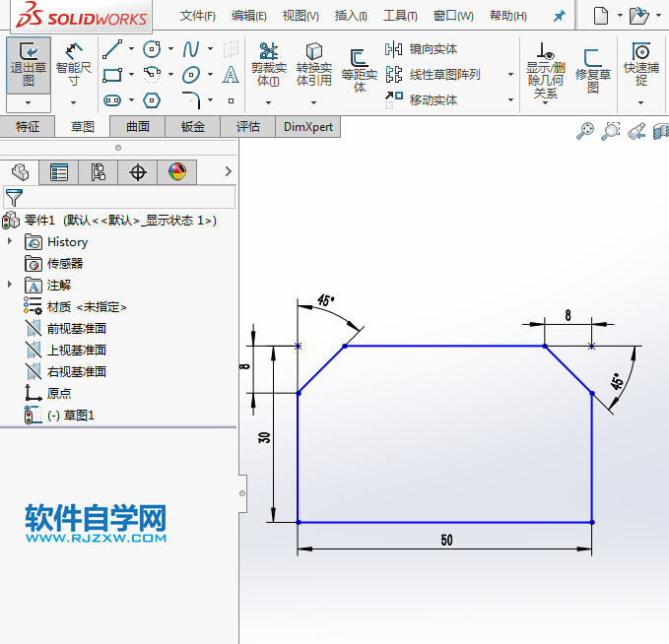
Task: Open the Circle tool dropdown arrow
Action: click(x=170, y=49)
